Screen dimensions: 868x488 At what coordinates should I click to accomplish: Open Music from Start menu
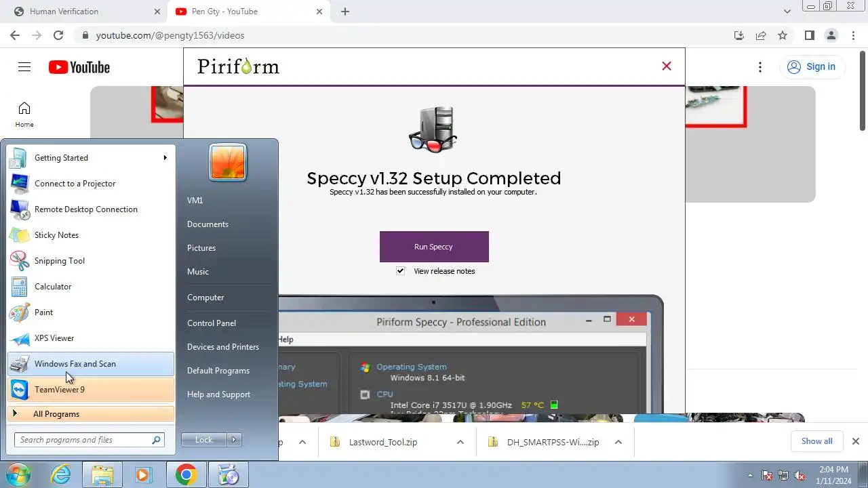point(198,272)
